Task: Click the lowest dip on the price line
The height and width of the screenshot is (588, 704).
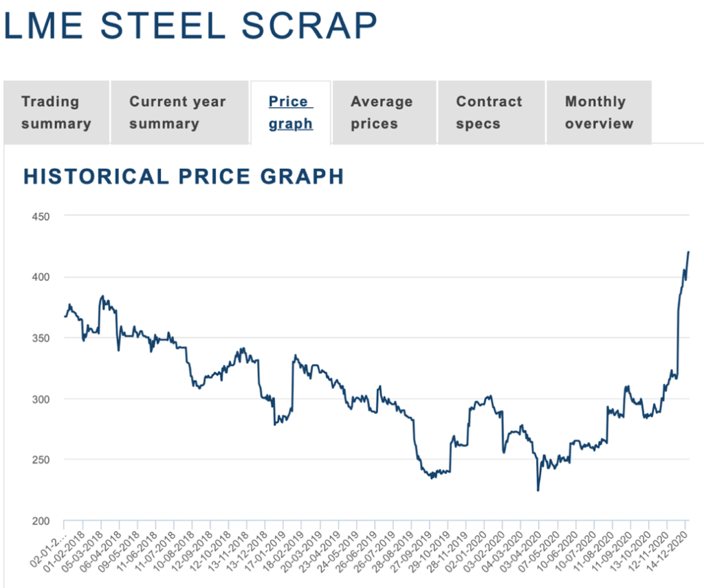Action: click(x=538, y=490)
